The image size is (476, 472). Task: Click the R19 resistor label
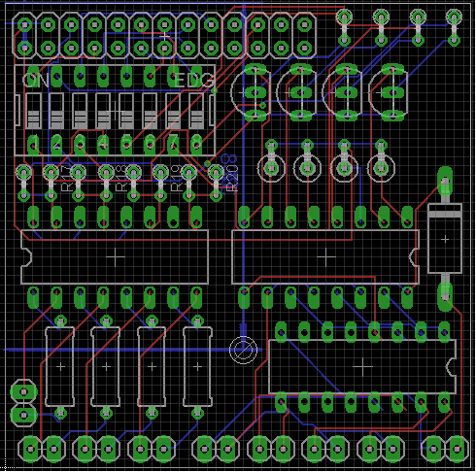point(177,179)
